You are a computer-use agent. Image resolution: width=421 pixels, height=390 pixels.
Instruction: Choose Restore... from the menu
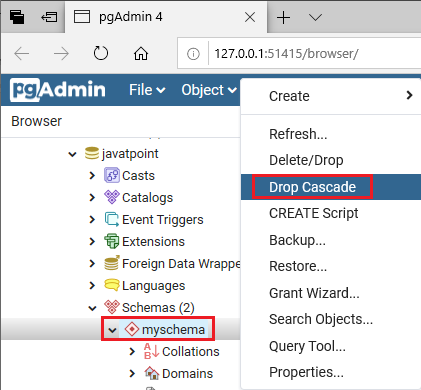tap(331, 266)
